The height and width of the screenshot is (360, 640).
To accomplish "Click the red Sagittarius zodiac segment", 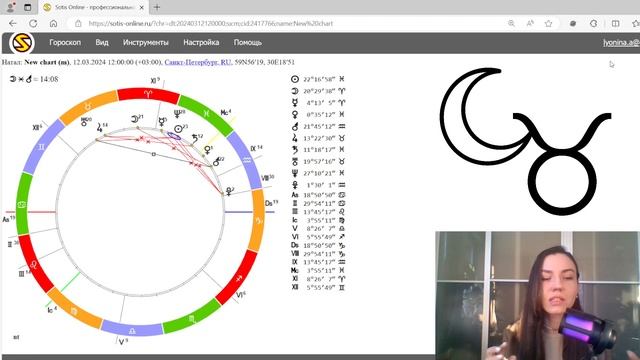I will [238, 278].
